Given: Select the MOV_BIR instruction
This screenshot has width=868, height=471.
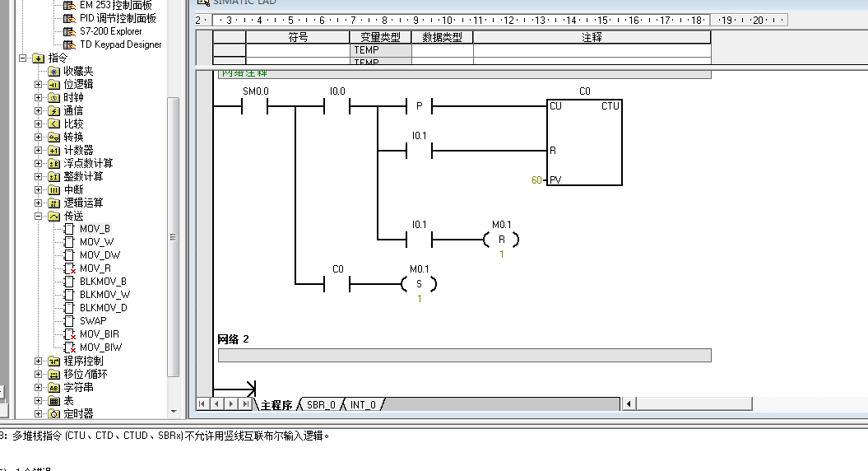Looking at the screenshot, I should click(99, 334).
